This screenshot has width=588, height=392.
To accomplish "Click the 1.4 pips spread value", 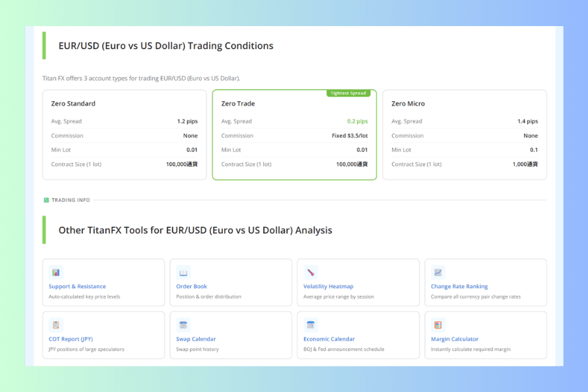I will 528,121.
